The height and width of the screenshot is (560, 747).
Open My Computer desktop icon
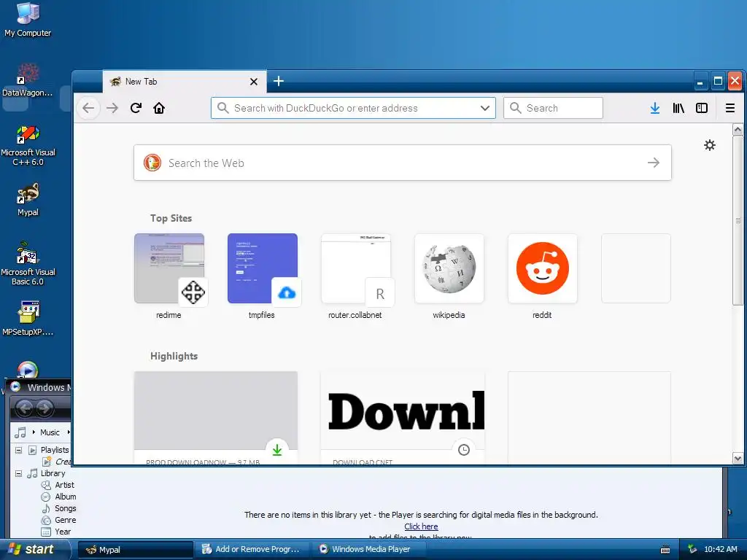(x=28, y=20)
